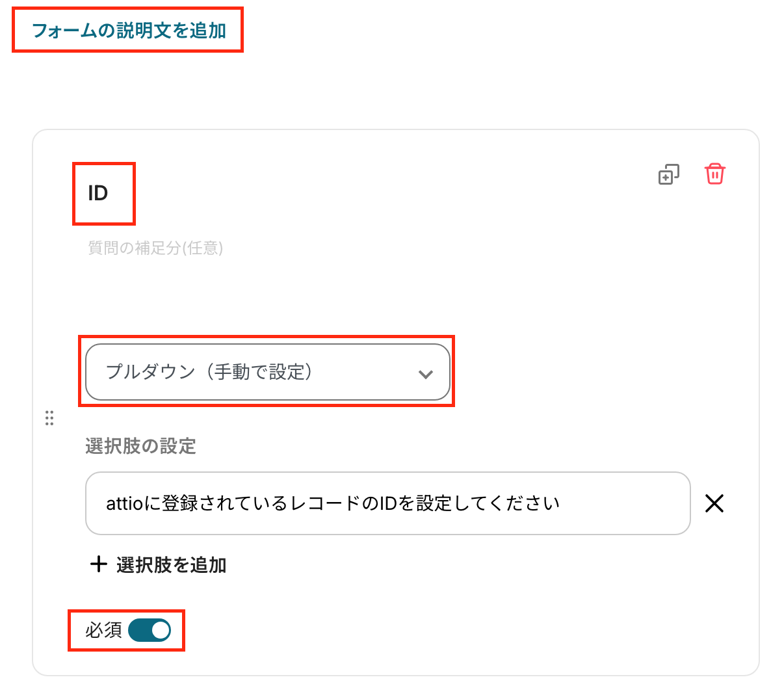Duplicate the ID question card
This screenshot has width=784, height=688.
coord(668,174)
